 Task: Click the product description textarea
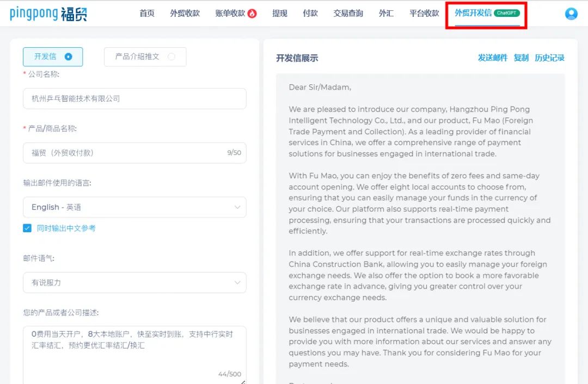[134, 355]
